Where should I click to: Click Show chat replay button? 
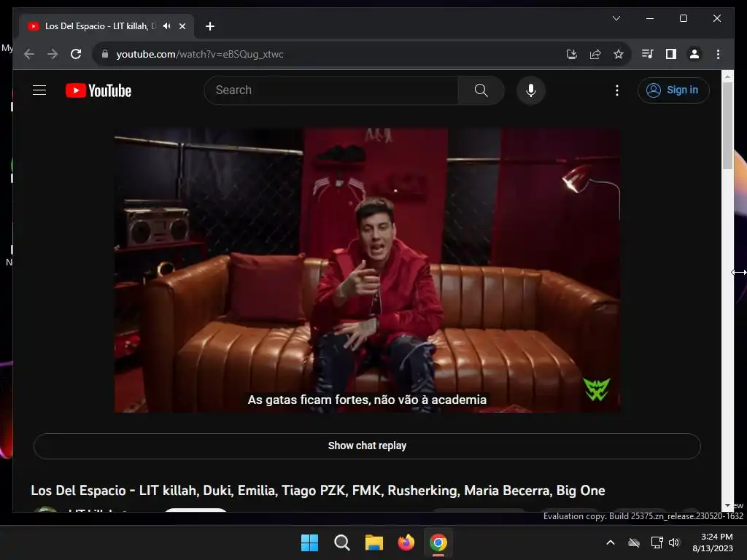pos(367,446)
